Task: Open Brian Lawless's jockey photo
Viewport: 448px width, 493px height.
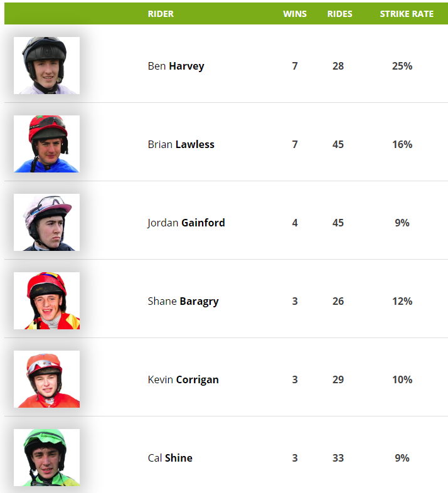Action: tap(46, 144)
